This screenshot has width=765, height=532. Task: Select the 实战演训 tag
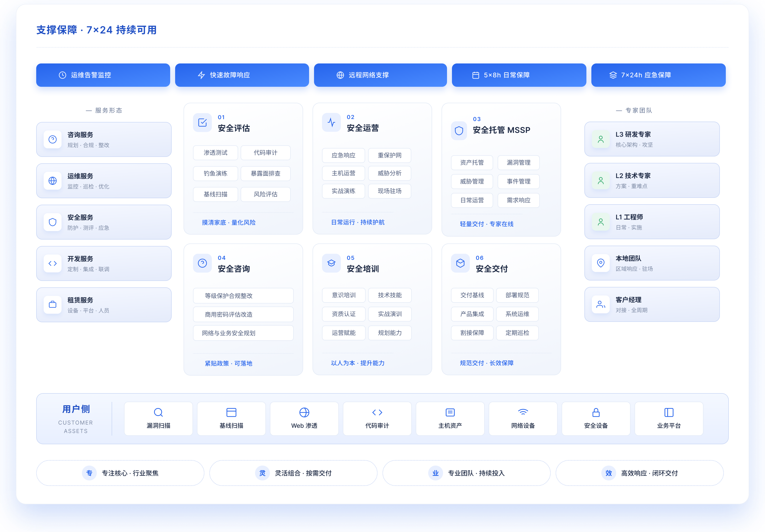pyautogui.click(x=390, y=314)
